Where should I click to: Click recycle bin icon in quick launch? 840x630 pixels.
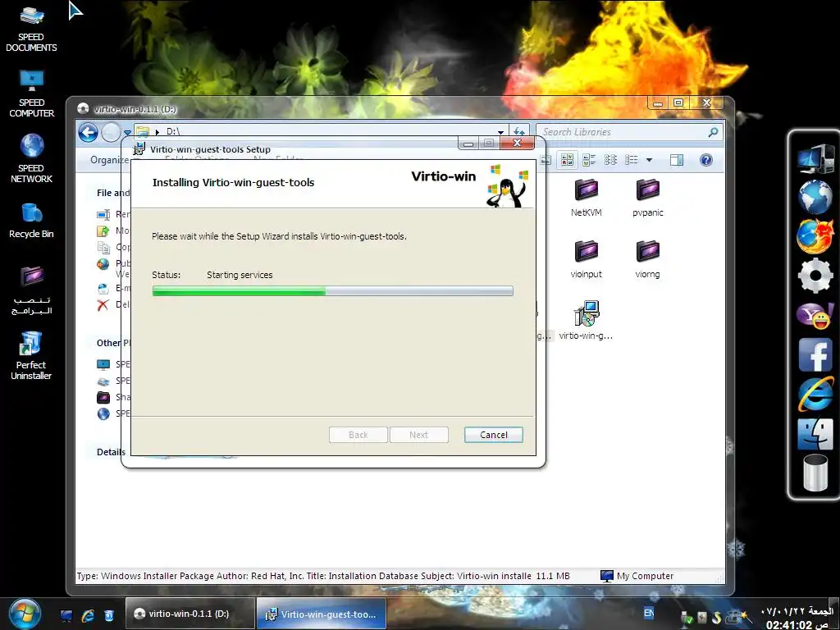[x=109, y=615]
